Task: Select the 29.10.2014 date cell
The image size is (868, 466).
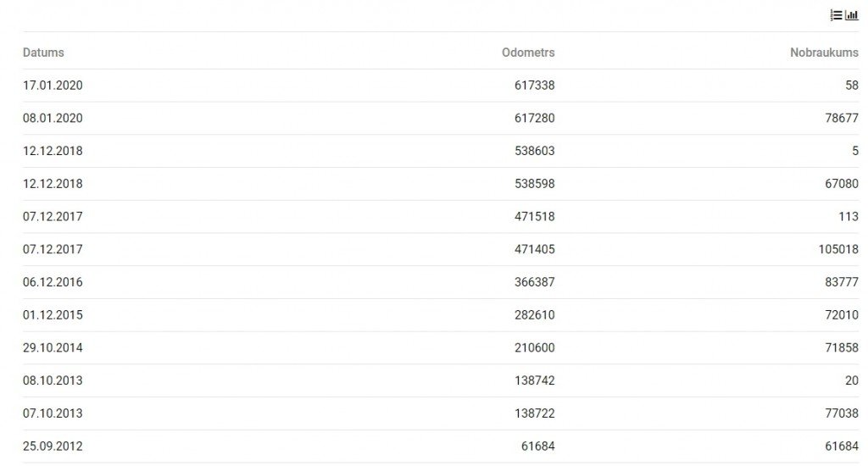Action: click(53, 347)
